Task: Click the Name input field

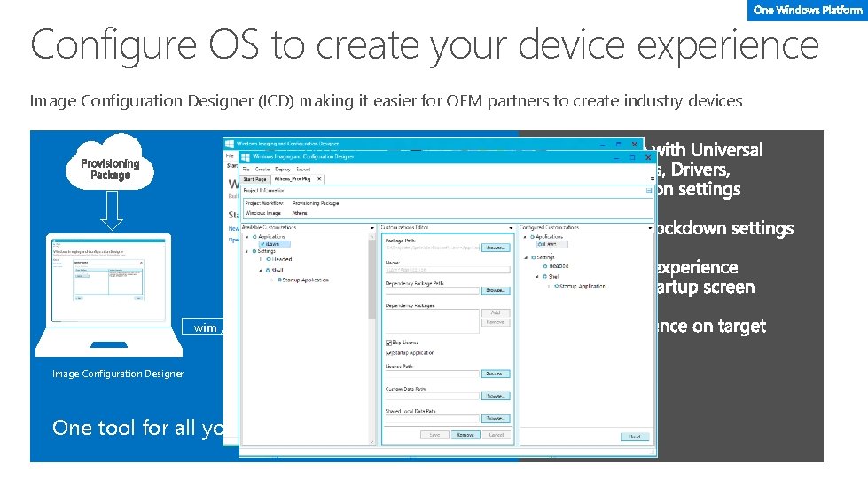Action: pyautogui.click(x=447, y=270)
